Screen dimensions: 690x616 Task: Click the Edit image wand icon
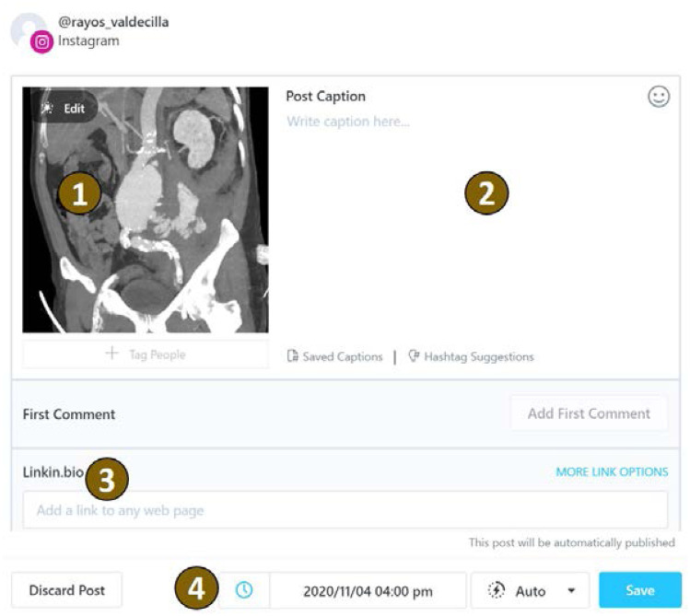click(x=47, y=108)
